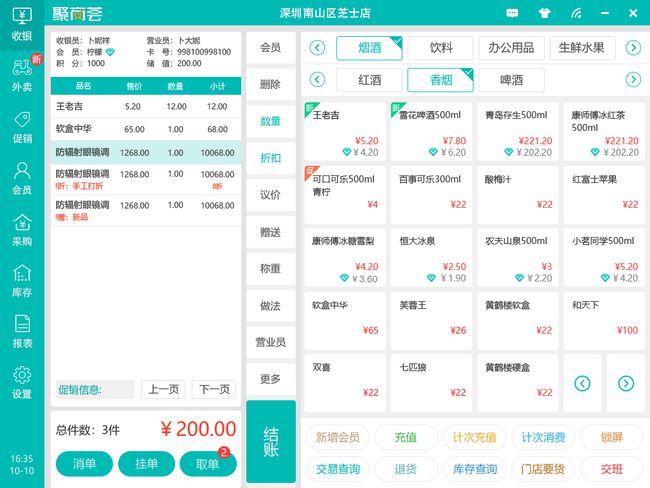Open 采购 purchasing in the sidebar
Viewport: 650px width, 488px height.
[x=21, y=228]
